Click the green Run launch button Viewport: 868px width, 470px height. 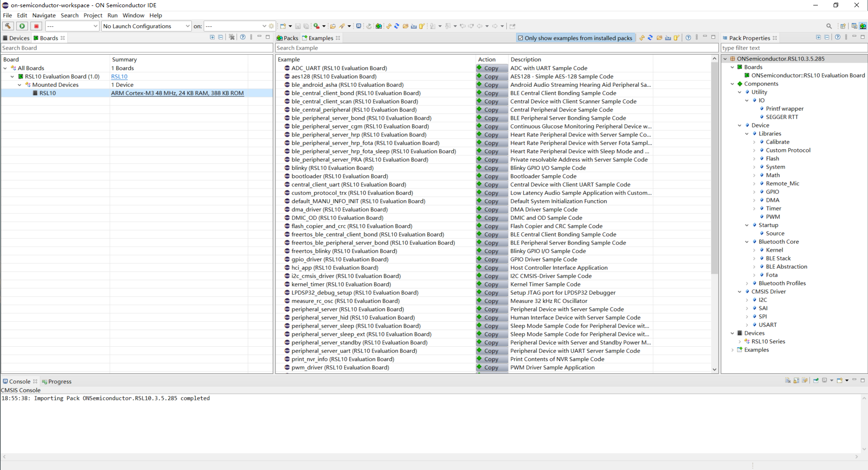tap(22, 26)
